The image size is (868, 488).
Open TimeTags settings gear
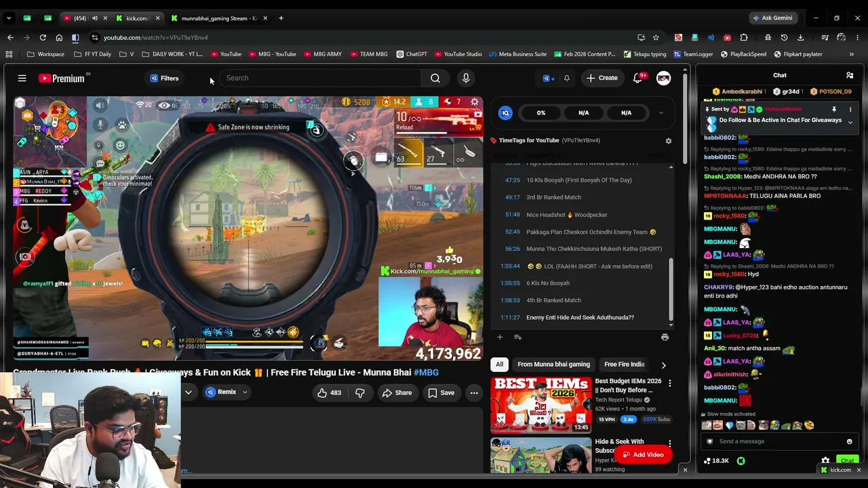point(668,140)
